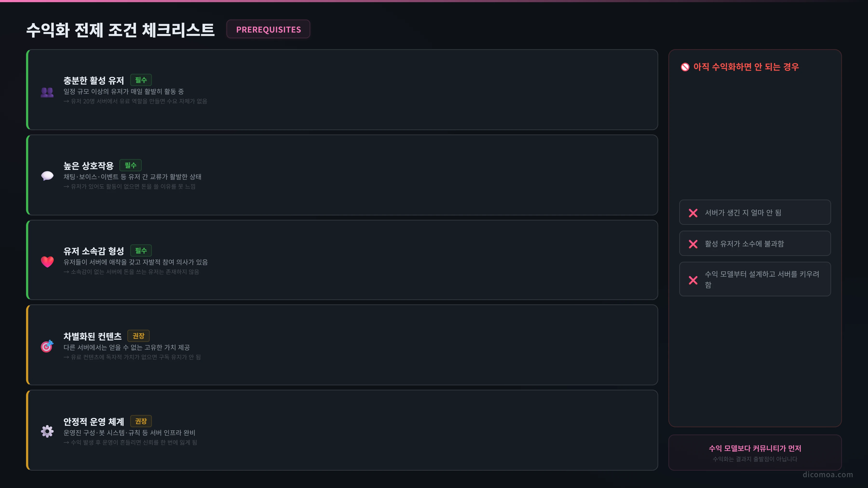Click the 권장 tag on 안정적 운영 체계
This screenshot has width=868, height=488.
click(141, 421)
